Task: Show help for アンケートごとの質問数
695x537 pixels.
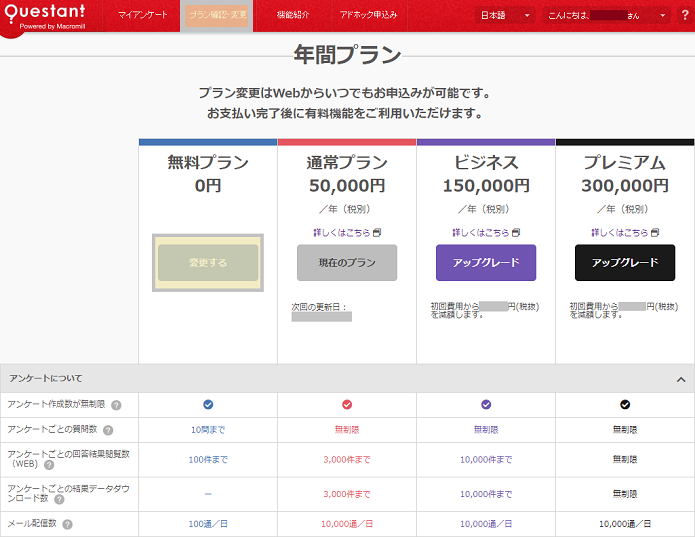Action: click(x=108, y=430)
